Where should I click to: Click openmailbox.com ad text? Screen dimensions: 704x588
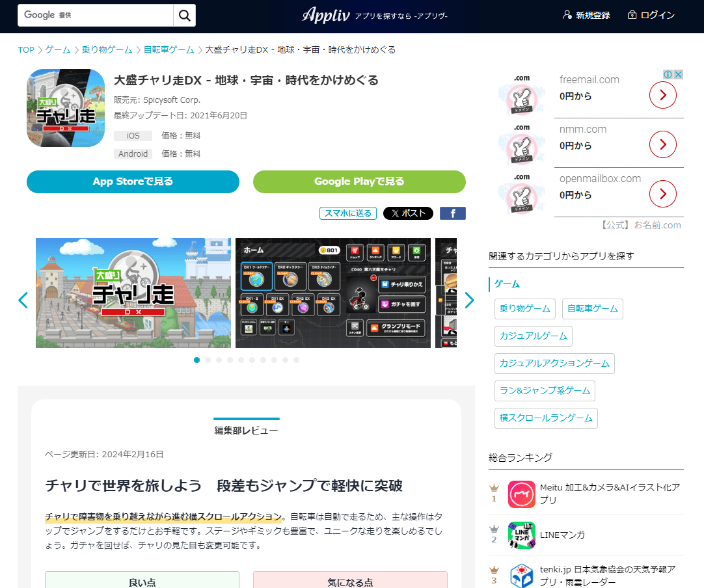[600, 179]
